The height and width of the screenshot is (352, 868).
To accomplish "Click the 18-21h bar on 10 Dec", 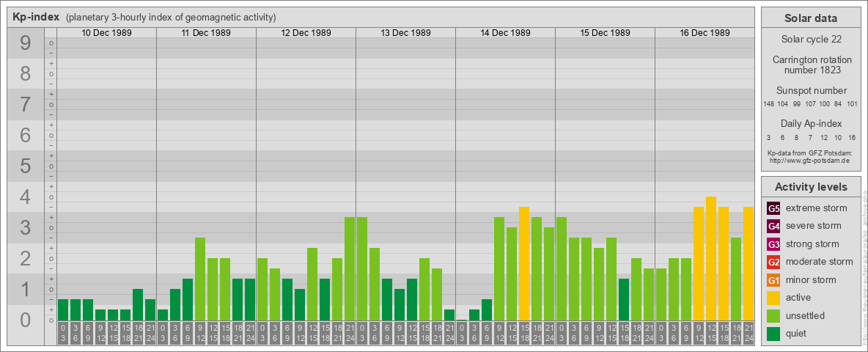I will 138,304.
